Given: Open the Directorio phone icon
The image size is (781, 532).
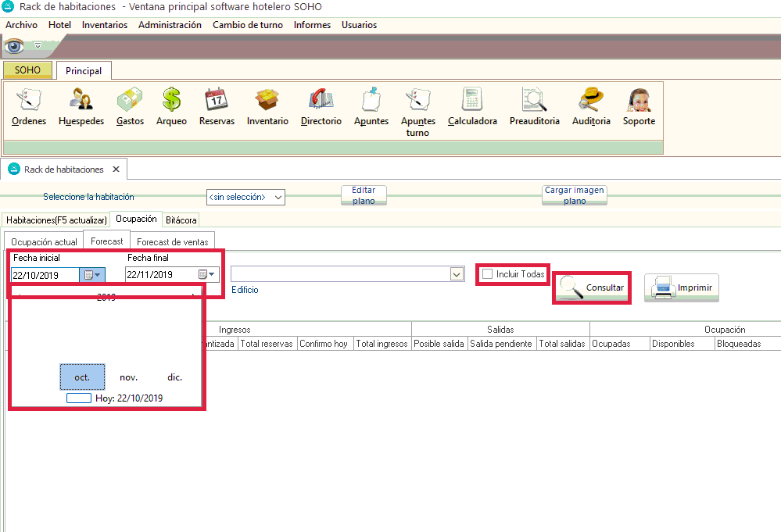Looking at the screenshot, I should [321, 101].
